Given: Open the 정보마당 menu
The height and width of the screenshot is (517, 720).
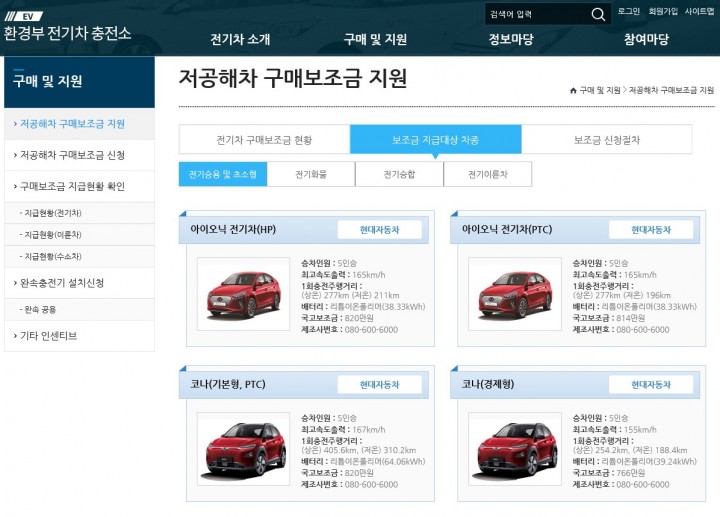Looking at the screenshot, I should tap(511, 39).
